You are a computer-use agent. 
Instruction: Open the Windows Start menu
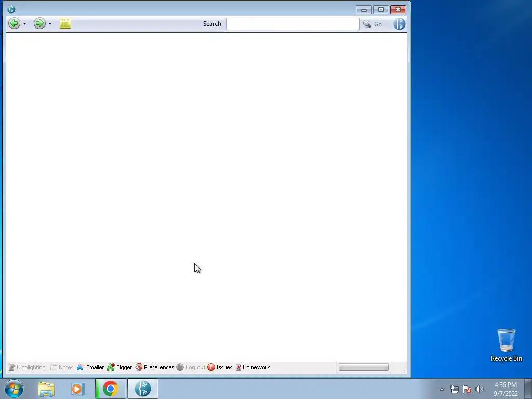pyautogui.click(x=14, y=389)
